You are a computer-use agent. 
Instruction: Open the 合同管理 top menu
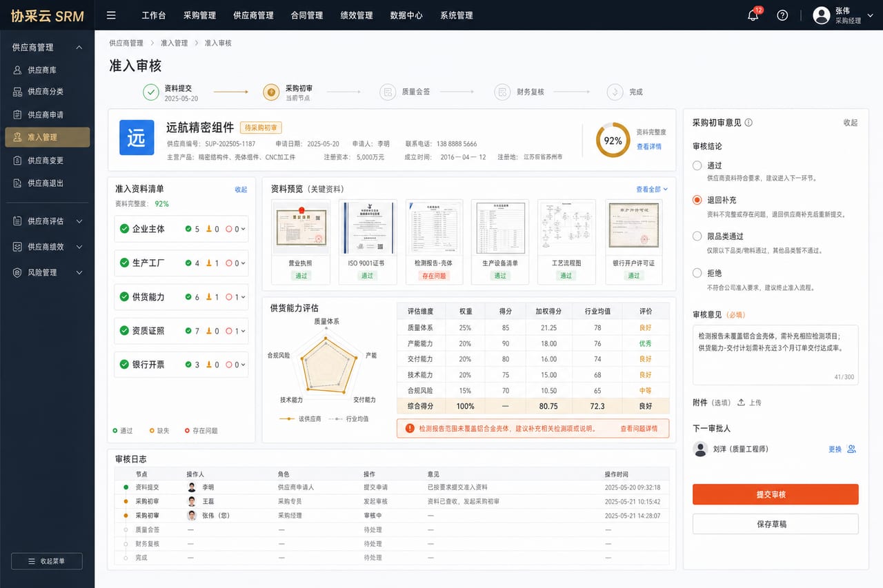pyautogui.click(x=307, y=15)
